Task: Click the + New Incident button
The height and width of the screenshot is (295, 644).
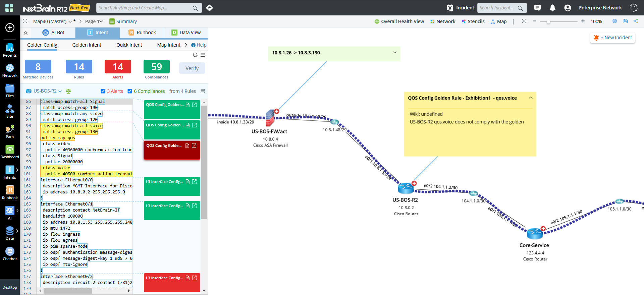Action: (x=612, y=38)
